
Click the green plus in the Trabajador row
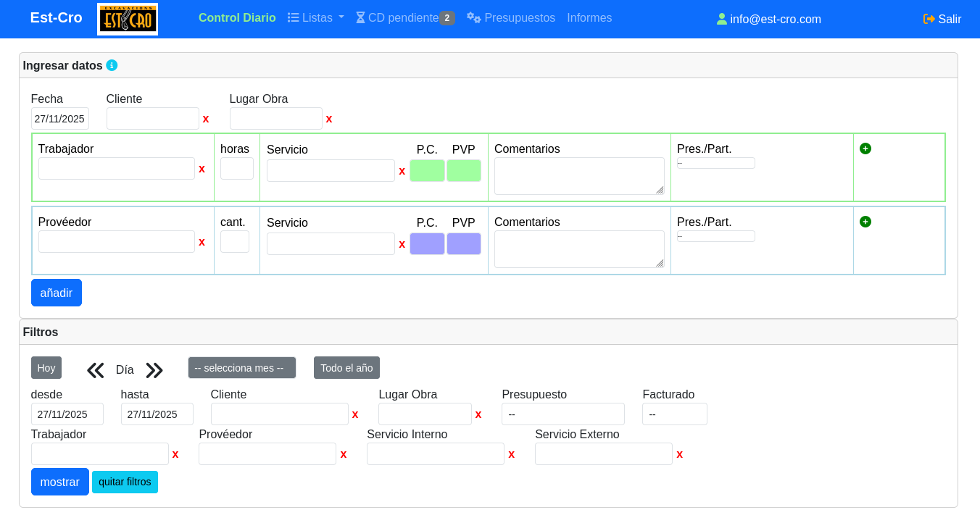(865, 148)
